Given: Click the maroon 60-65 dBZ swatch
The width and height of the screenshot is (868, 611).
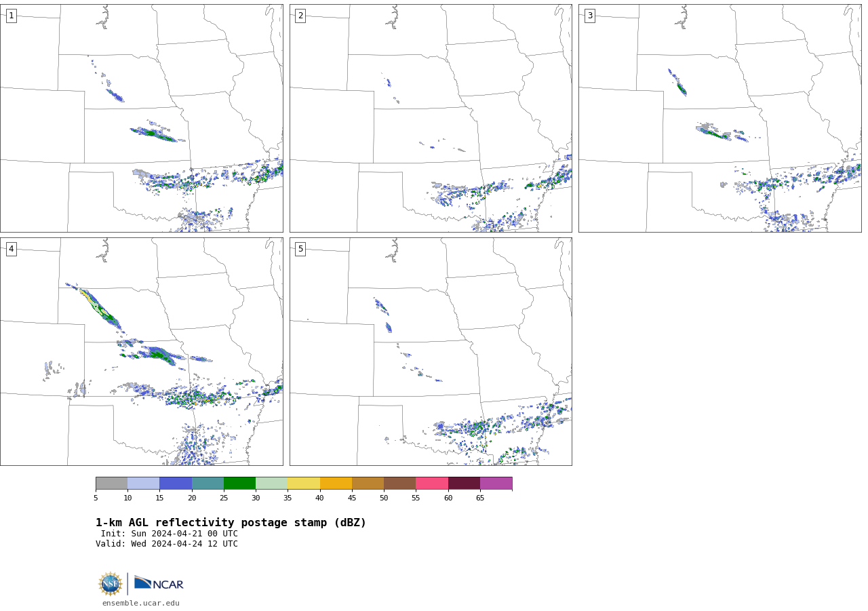Looking at the screenshot, I should (464, 483).
